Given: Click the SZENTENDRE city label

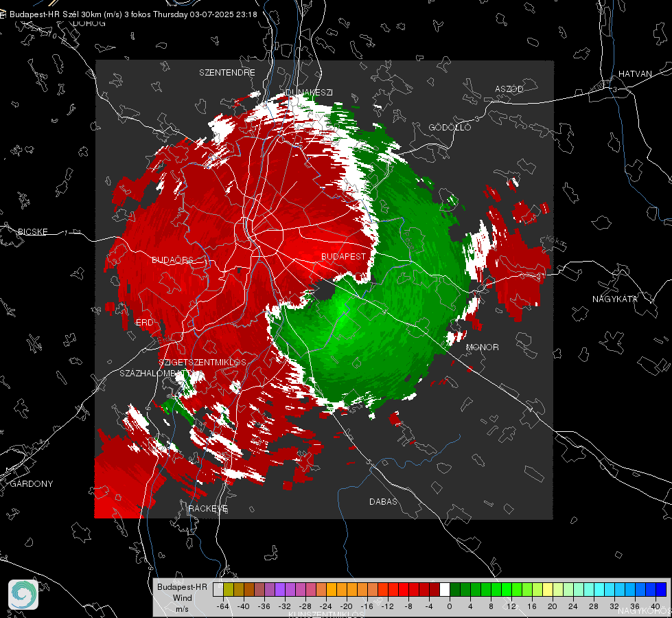Looking at the screenshot, I should coord(227,73).
